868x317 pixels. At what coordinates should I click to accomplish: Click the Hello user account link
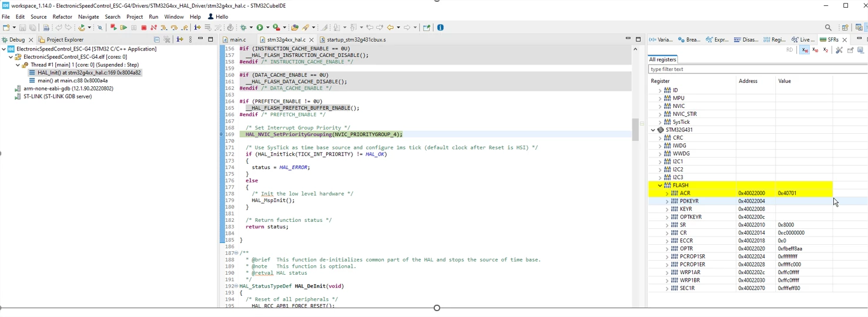pyautogui.click(x=218, y=17)
